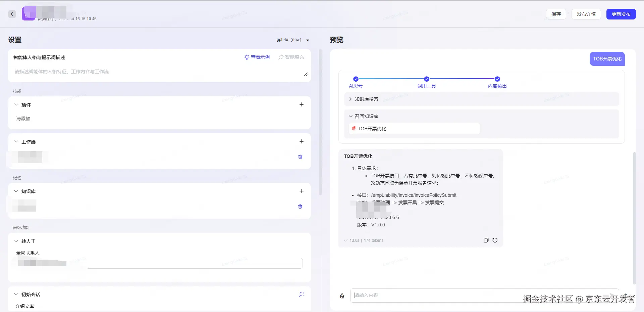The height and width of the screenshot is (312, 644).
Task: Click the expand-editor icon in the prompt box
Action: tap(306, 75)
